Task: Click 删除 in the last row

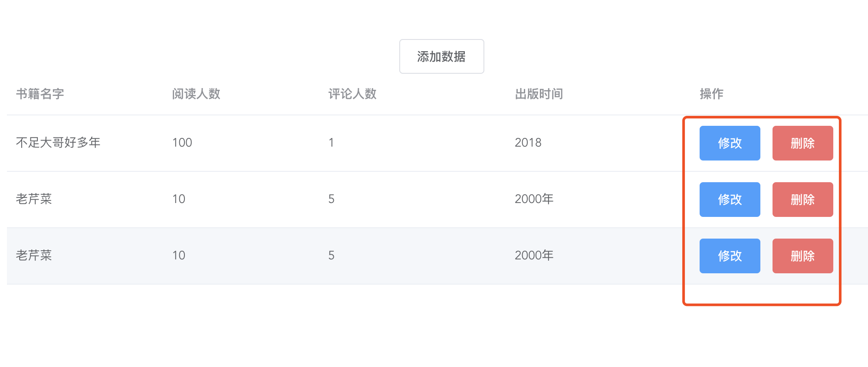Action: click(x=802, y=256)
